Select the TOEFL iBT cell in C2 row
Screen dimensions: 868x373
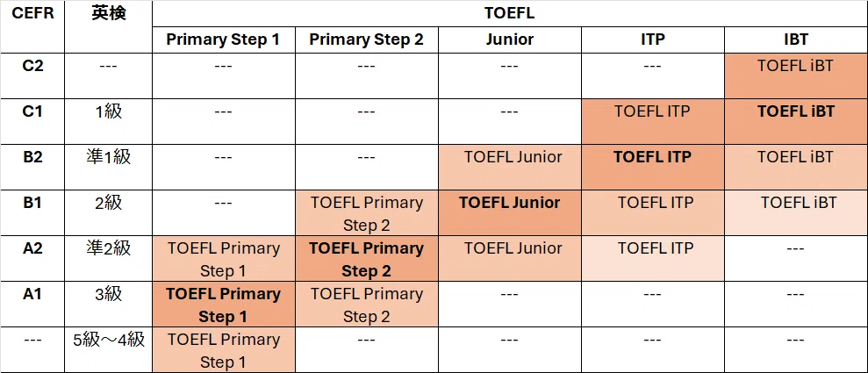click(x=795, y=75)
